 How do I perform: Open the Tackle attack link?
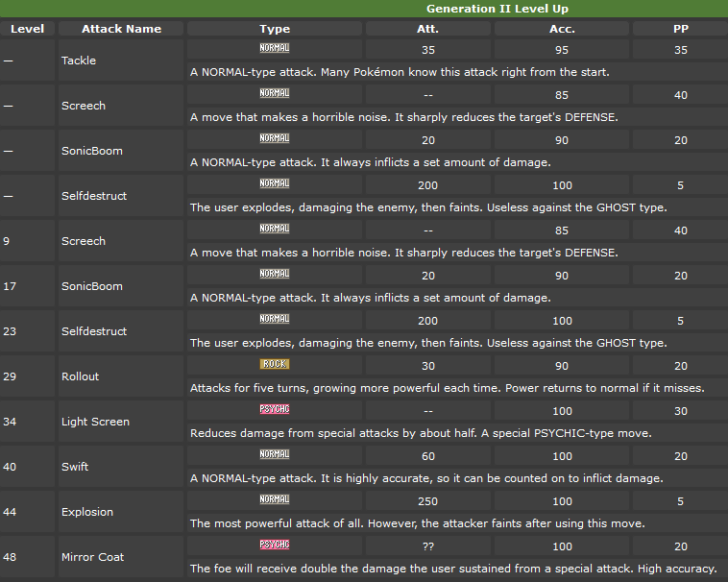tap(79, 61)
